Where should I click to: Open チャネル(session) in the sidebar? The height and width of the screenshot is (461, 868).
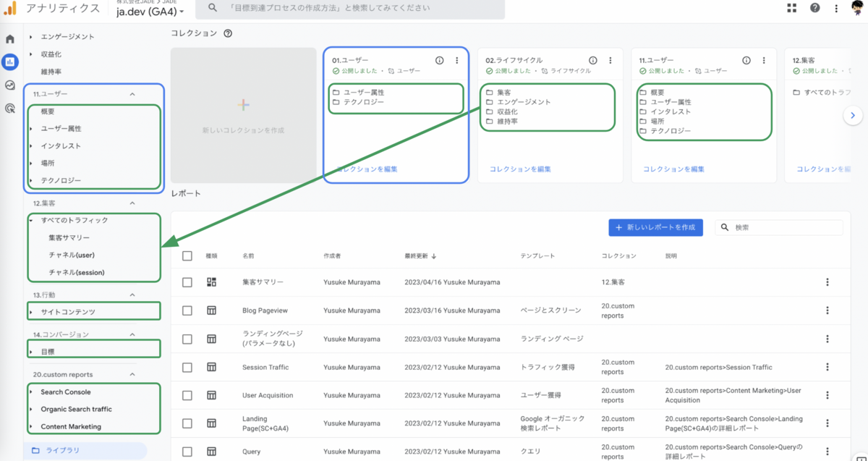[x=77, y=272]
